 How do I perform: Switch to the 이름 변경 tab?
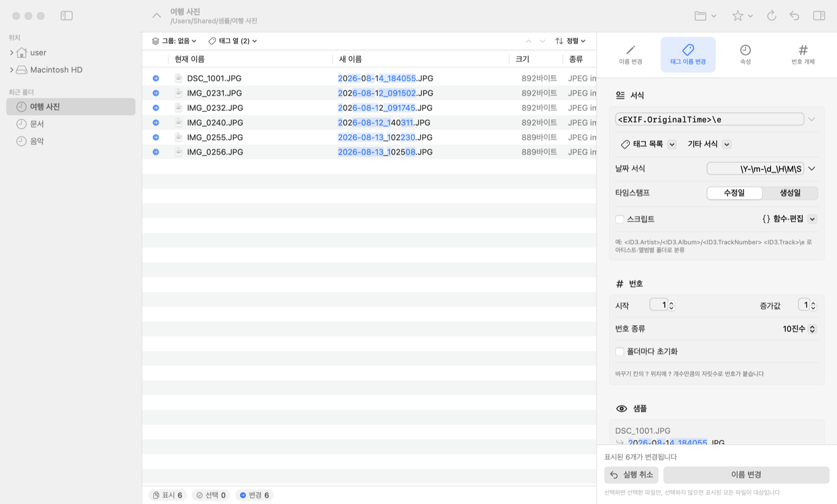[x=630, y=54]
